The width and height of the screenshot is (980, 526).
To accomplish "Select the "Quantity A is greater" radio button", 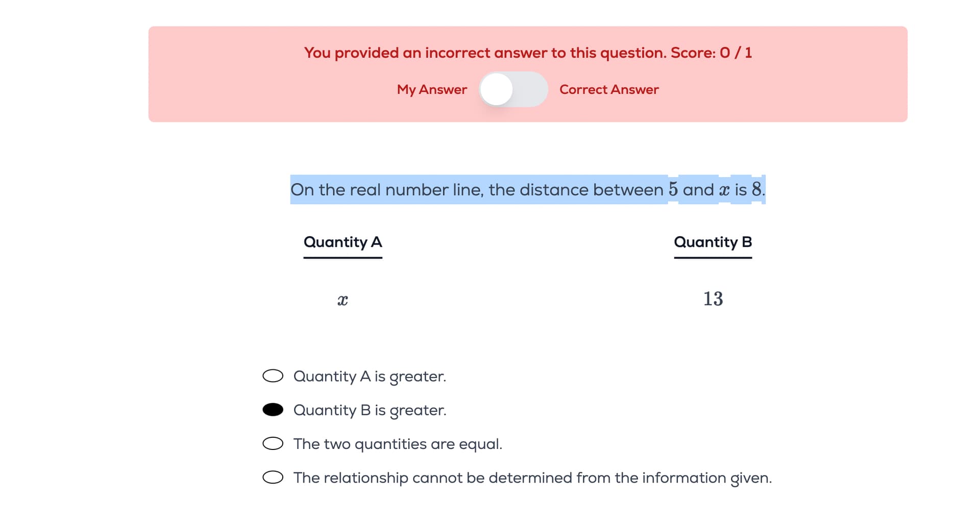I will 273,376.
